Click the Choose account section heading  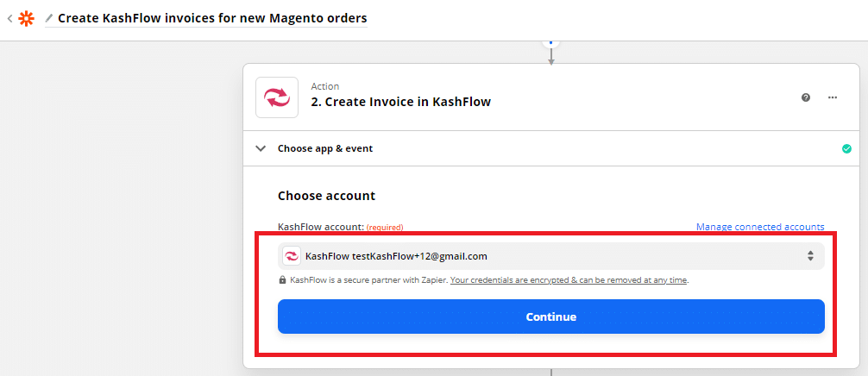click(x=326, y=196)
